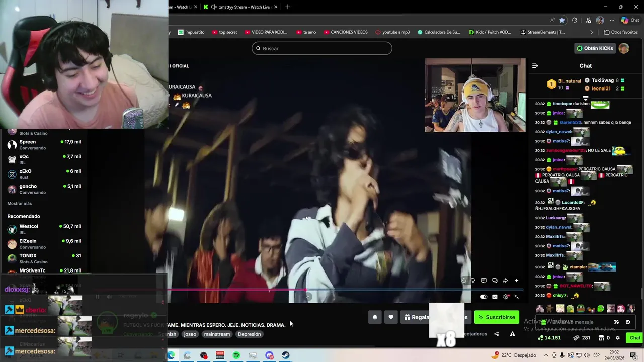Open Kick / Twitch VOD bookmark

(490, 32)
